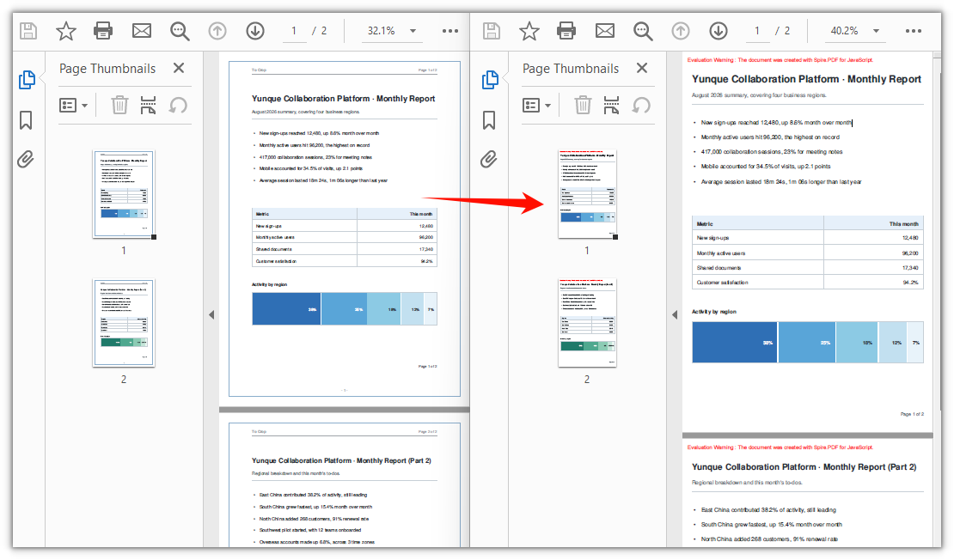This screenshot has width=954, height=560.
Task: Select page 2 thumbnail in right window
Action: 587,323
